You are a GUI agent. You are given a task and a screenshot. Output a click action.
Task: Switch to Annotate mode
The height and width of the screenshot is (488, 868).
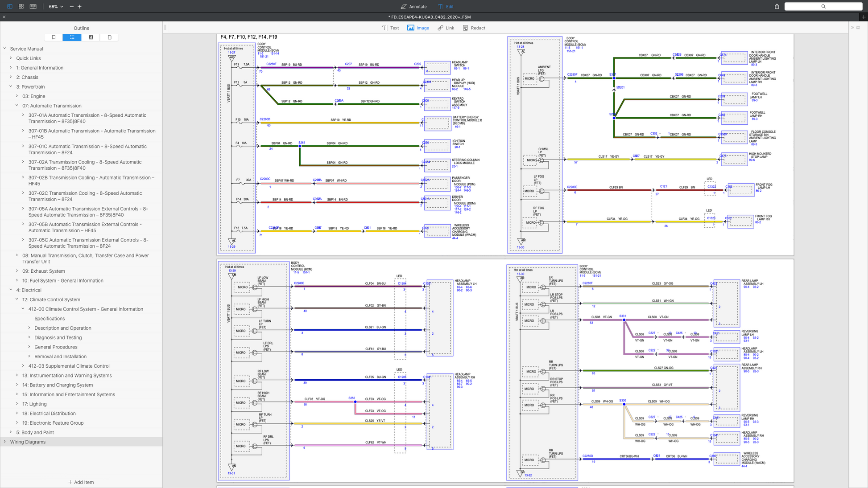[x=413, y=7]
